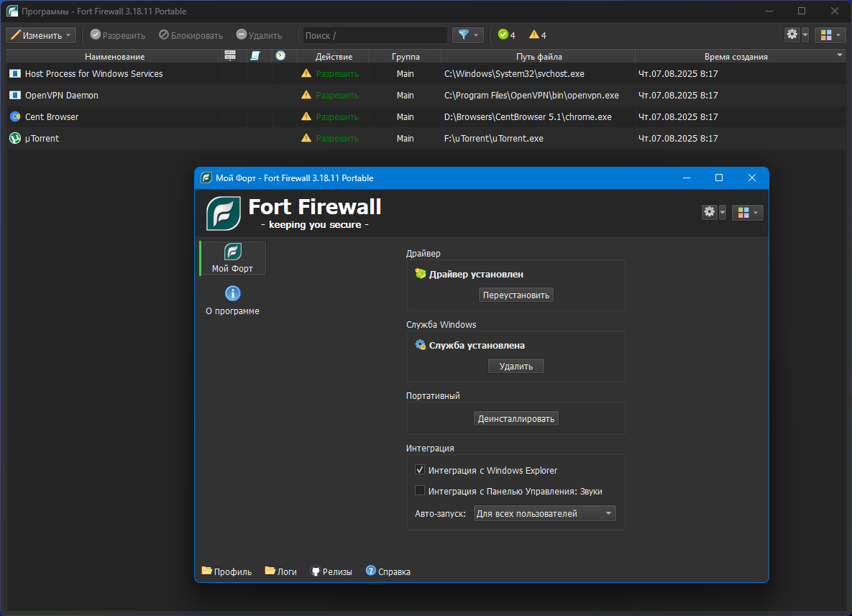Click the creation time in the µTorrent row
852x616 pixels.
(678, 139)
